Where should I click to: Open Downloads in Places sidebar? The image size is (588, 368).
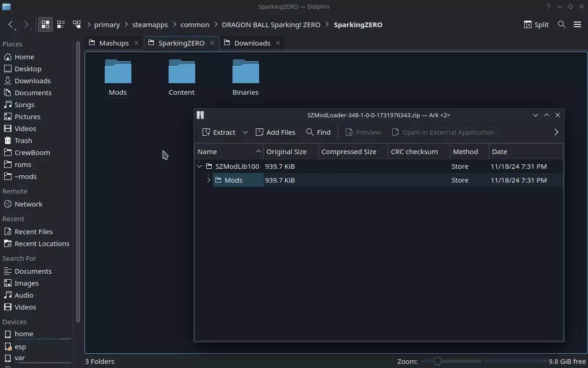pos(37,80)
